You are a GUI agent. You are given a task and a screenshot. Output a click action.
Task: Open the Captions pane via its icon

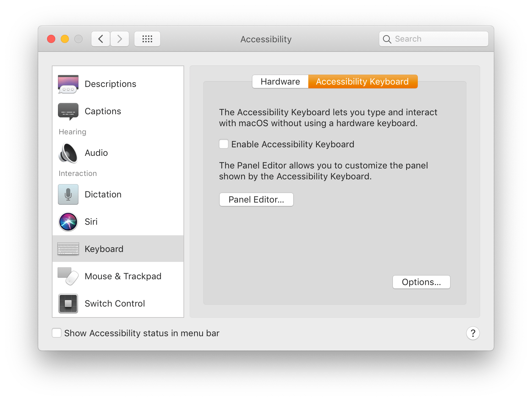(x=68, y=112)
